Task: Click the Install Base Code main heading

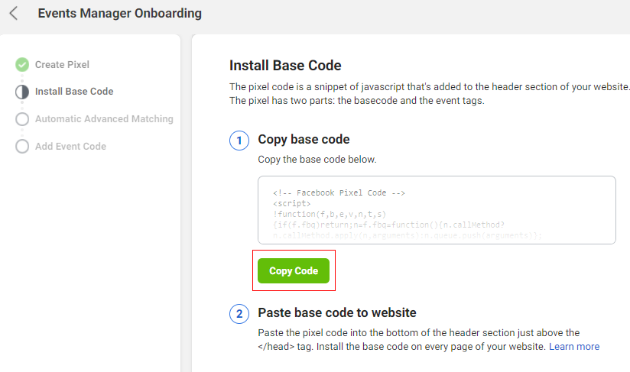Action: point(285,65)
